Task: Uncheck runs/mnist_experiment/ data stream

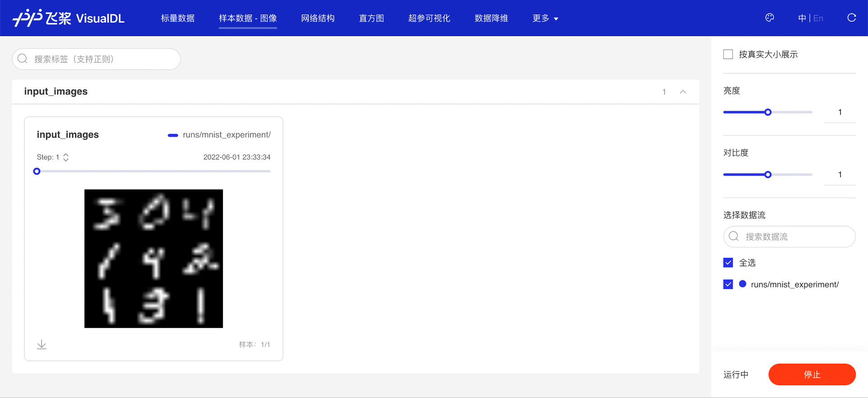Action: point(728,284)
